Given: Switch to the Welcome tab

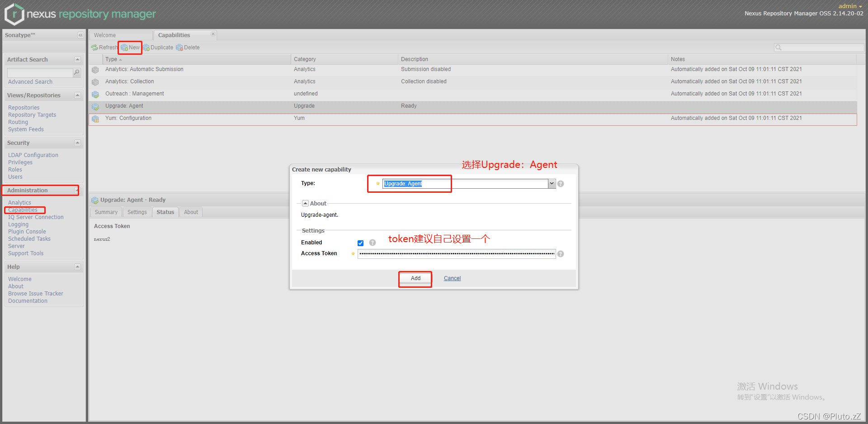Looking at the screenshot, I should click(x=121, y=35).
